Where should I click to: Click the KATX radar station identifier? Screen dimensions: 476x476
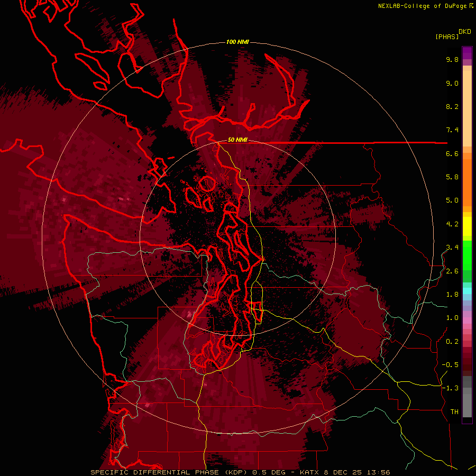(x=309, y=472)
